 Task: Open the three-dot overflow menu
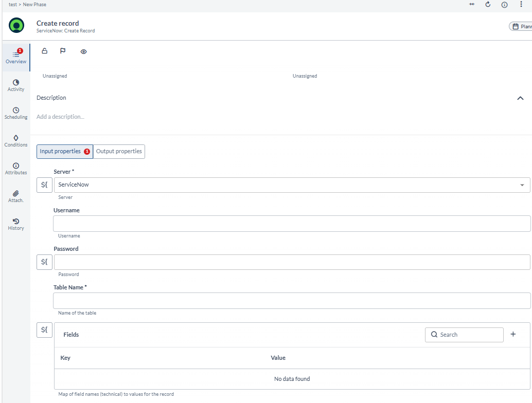(x=521, y=4)
